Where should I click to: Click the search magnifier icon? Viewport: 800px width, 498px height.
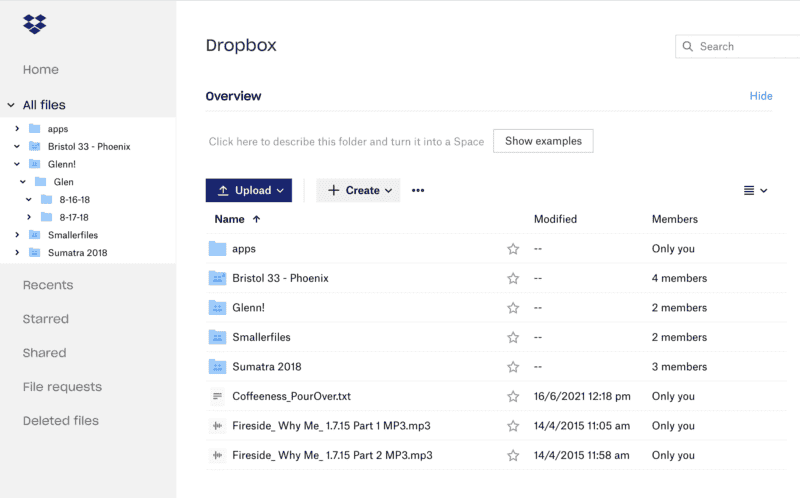688,46
